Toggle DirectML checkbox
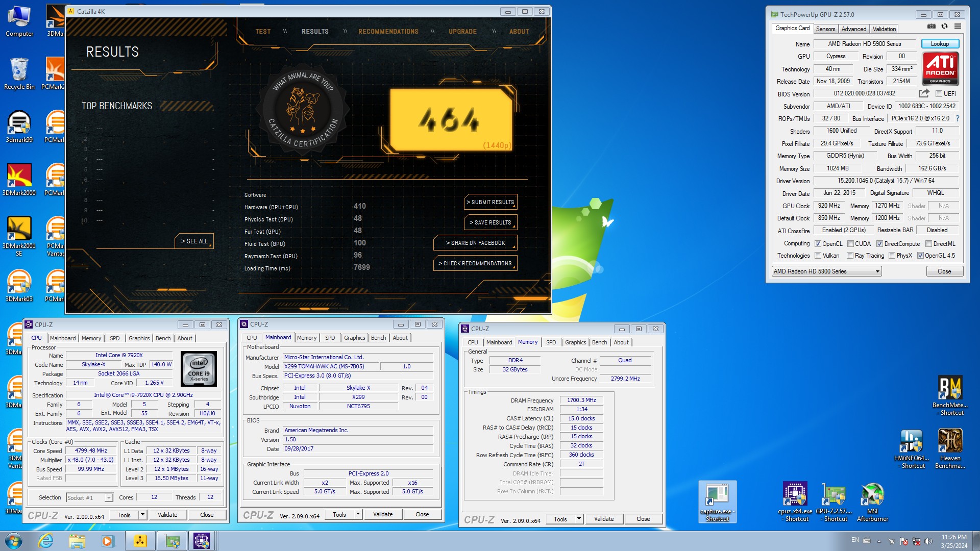Image resolution: width=980 pixels, height=551 pixels. pos(929,244)
